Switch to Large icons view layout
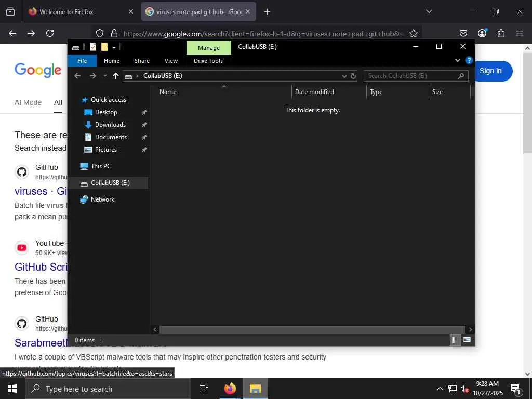The image size is (532, 399). [x=467, y=340]
